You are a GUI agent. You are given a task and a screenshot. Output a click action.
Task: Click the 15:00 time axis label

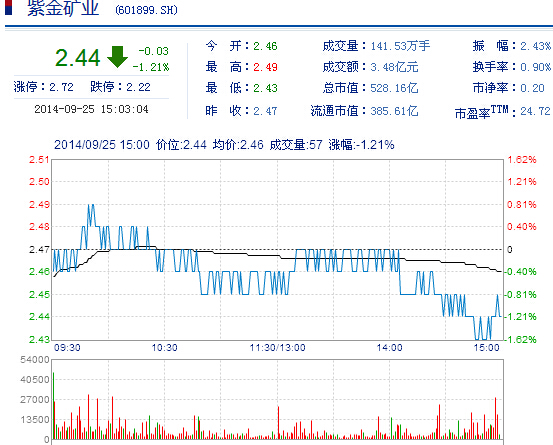[x=486, y=348]
